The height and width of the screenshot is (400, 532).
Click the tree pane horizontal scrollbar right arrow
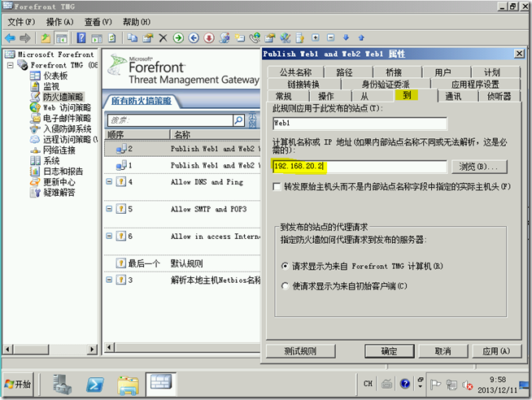pos(92,349)
